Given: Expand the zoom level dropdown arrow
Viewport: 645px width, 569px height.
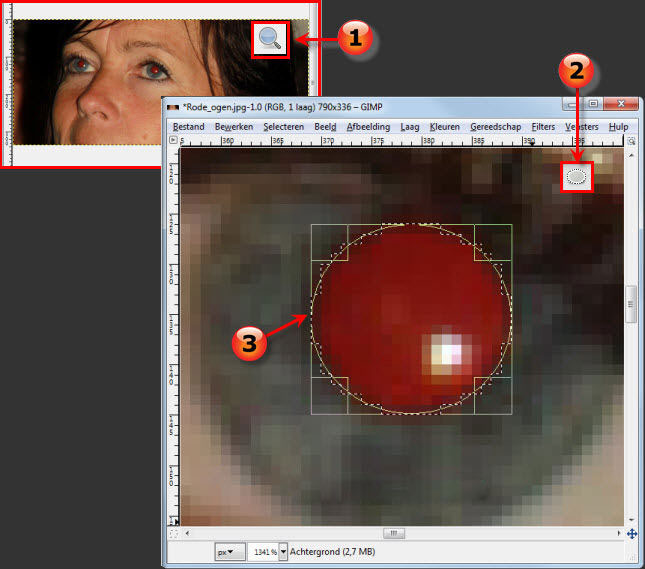Looking at the screenshot, I should (x=283, y=552).
